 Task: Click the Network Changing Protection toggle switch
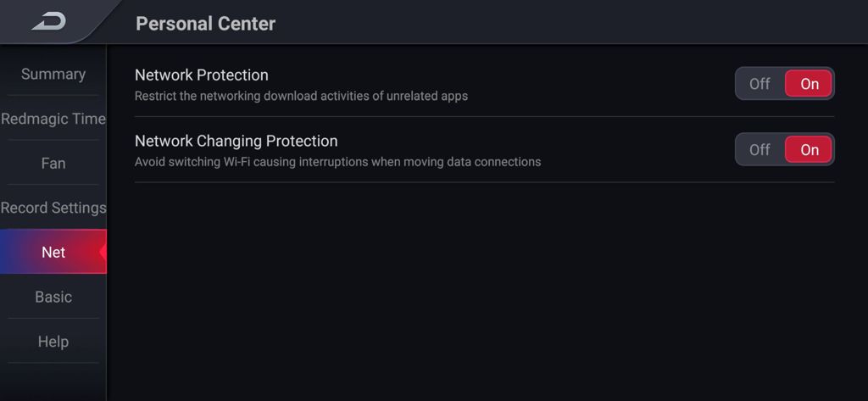pos(784,149)
